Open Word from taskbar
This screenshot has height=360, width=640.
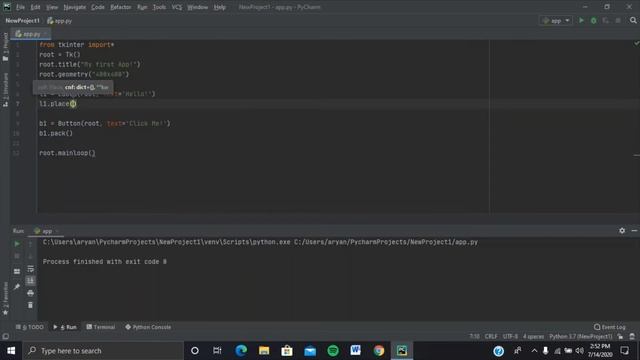(356, 351)
